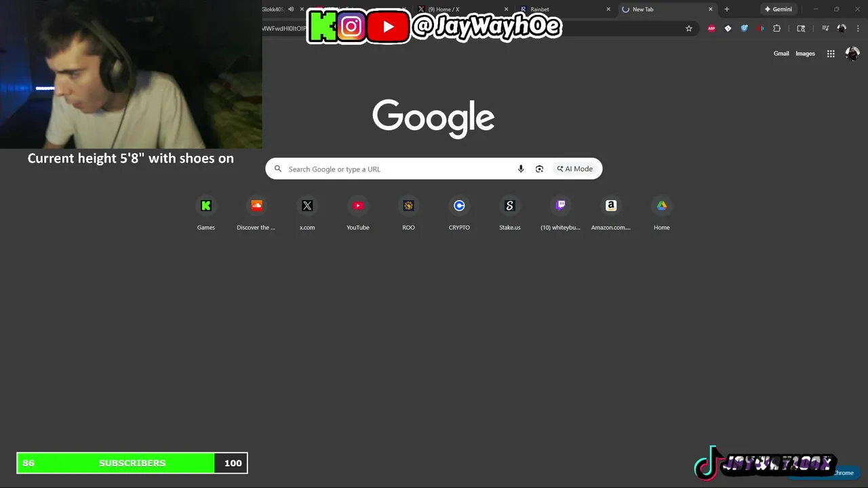
Task: Close the Glokk40S tab
Action: click(302, 9)
